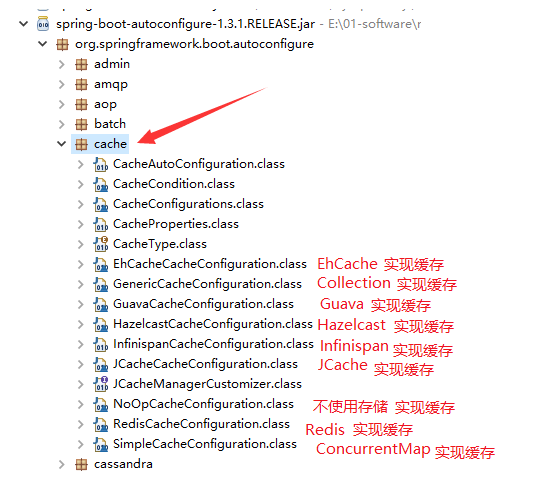
Task: Expand the aop package
Action: pyautogui.click(x=62, y=104)
